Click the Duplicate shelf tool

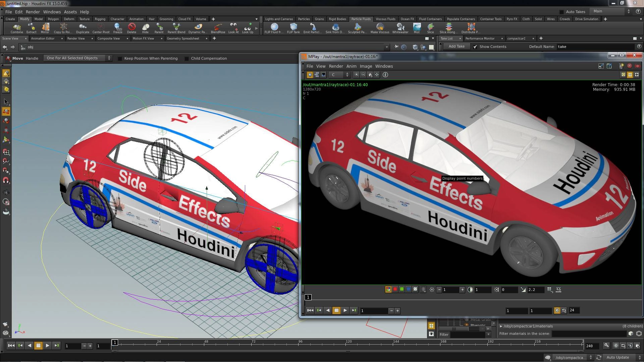pyautogui.click(x=83, y=28)
